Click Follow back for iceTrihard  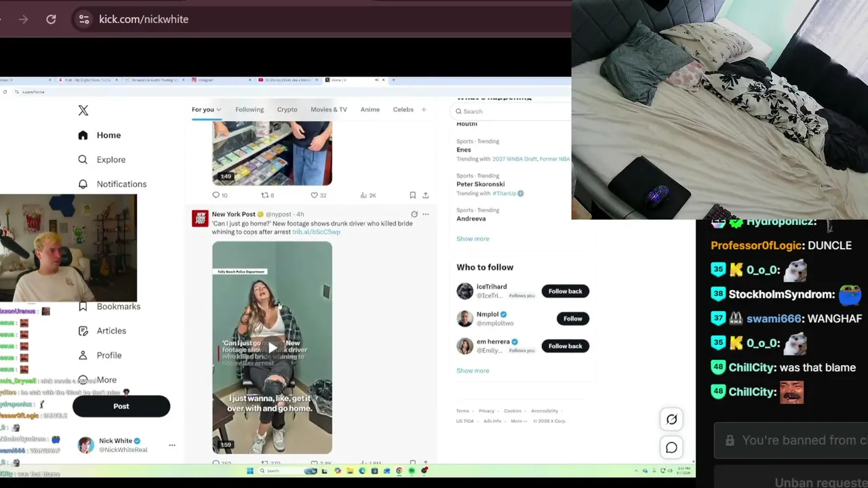click(x=566, y=291)
